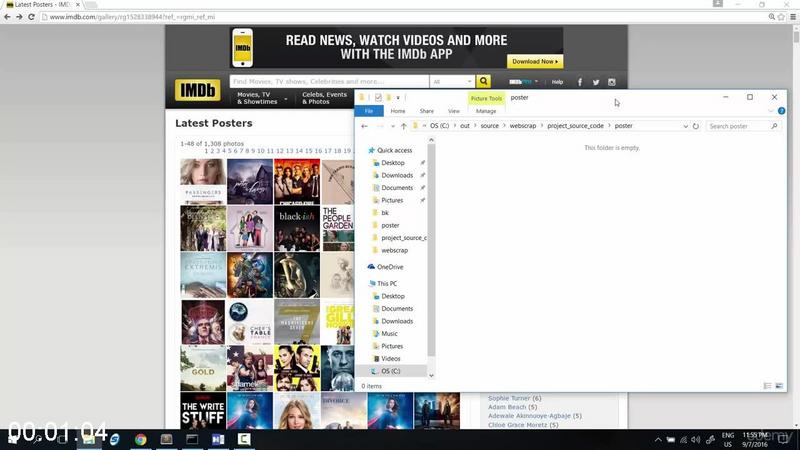Open the IMDb search category 'All' dropdown
The height and width of the screenshot is (450, 800).
(x=452, y=82)
